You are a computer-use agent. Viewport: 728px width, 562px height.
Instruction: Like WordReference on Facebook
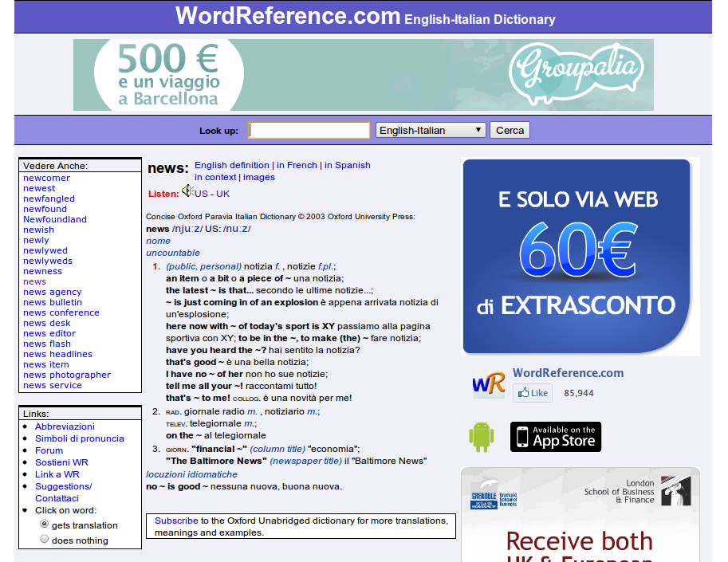click(533, 393)
